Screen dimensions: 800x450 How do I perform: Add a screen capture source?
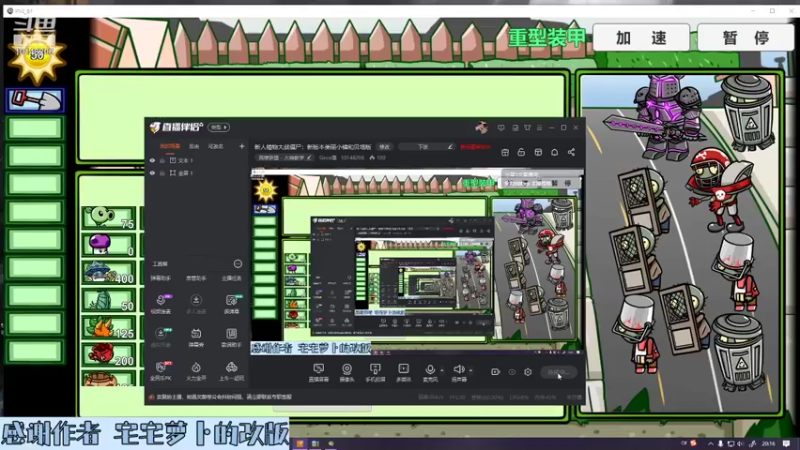pos(318,372)
